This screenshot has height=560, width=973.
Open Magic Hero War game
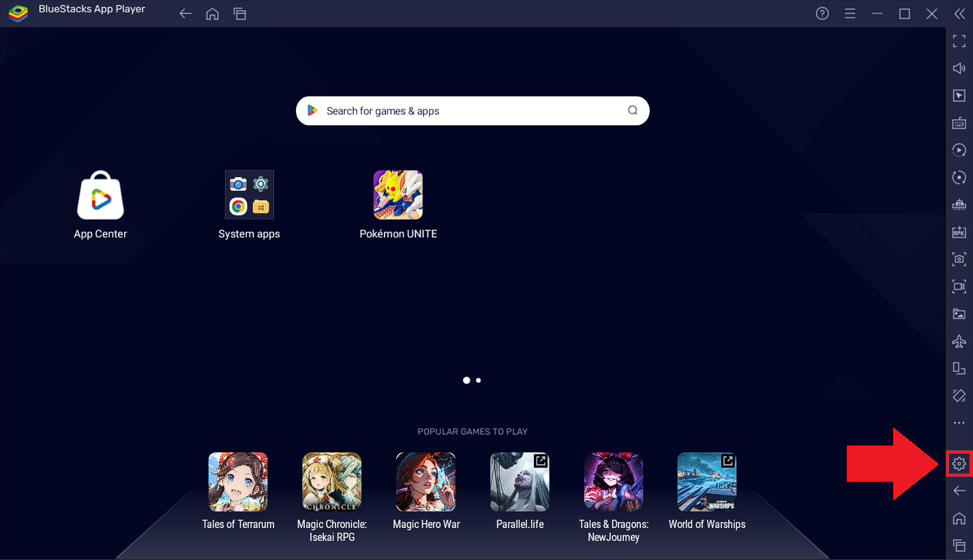426,491
